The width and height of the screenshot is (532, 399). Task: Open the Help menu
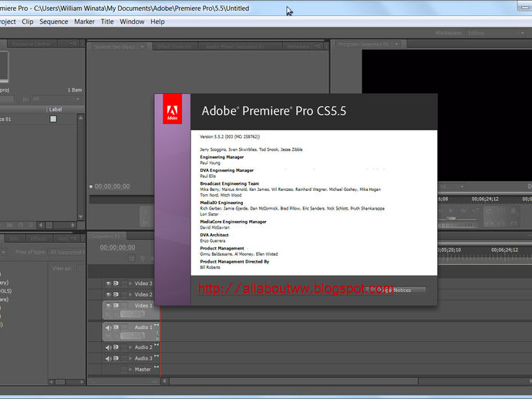[x=157, y=22]
